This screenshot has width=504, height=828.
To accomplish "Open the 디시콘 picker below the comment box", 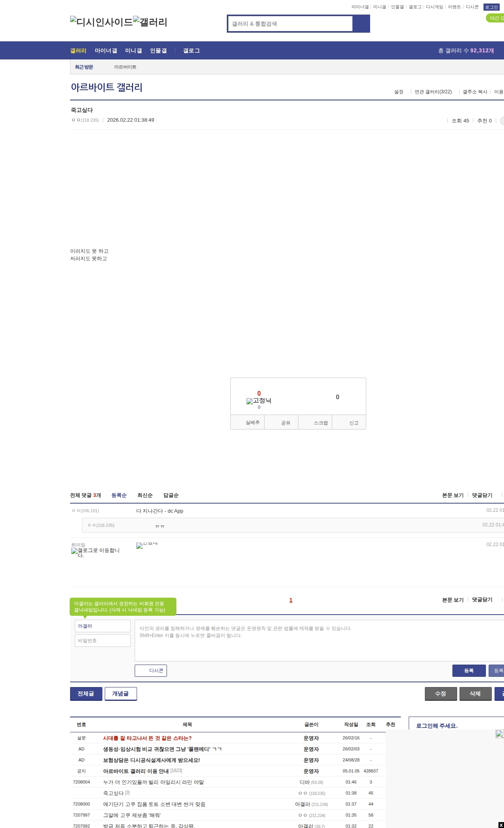I will coord(151,671).
